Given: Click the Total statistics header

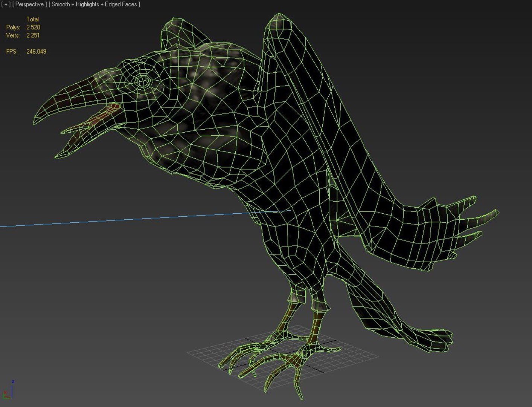Looking at the screenshot, I should point(32,19).
